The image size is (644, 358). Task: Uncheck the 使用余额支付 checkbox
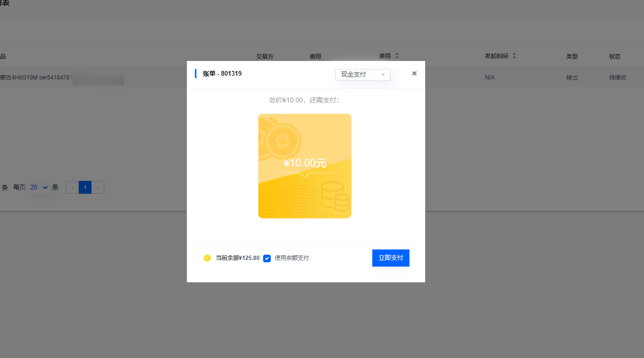click(267, 258)
